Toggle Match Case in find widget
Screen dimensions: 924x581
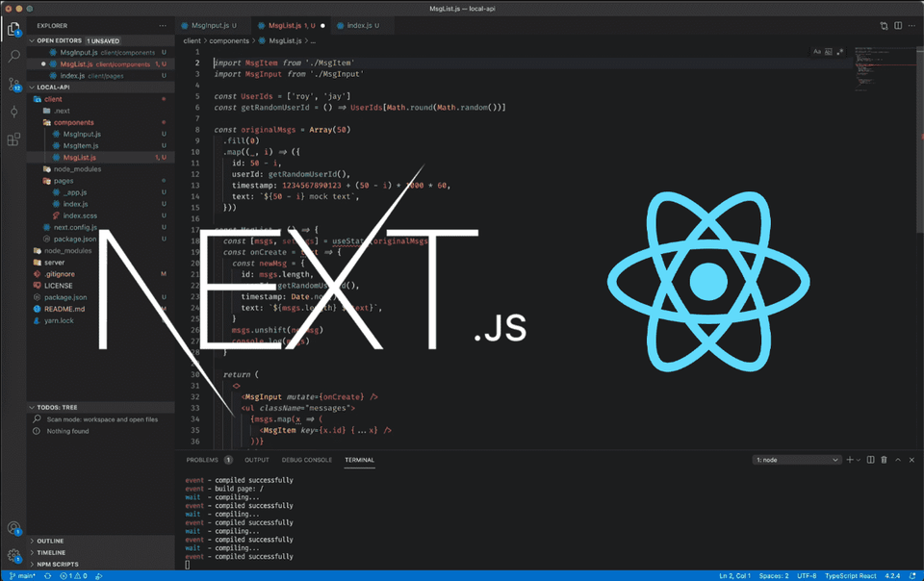pos(817,52)
